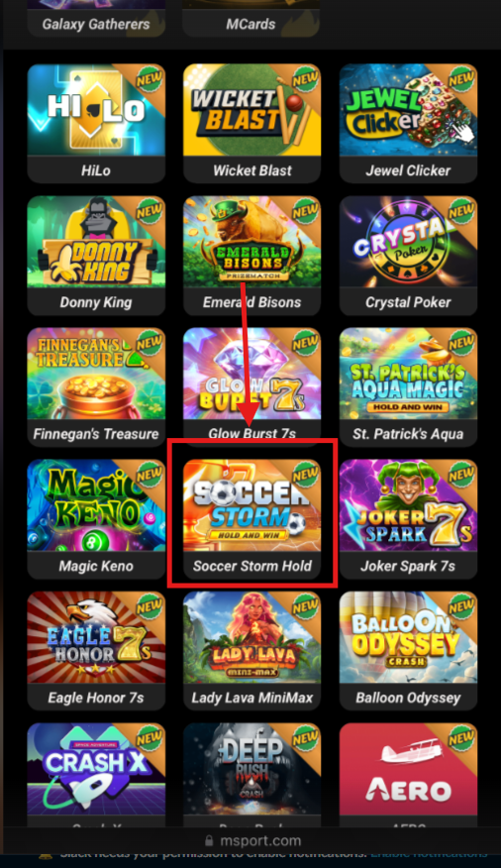The width and height of the screenshot is (501, 868).
Task: Open the Finnegan's Treasure game
Action: (96, 386)
